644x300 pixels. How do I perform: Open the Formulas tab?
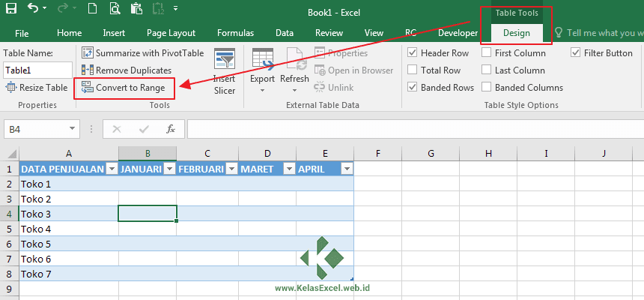(x=235, y=33)
